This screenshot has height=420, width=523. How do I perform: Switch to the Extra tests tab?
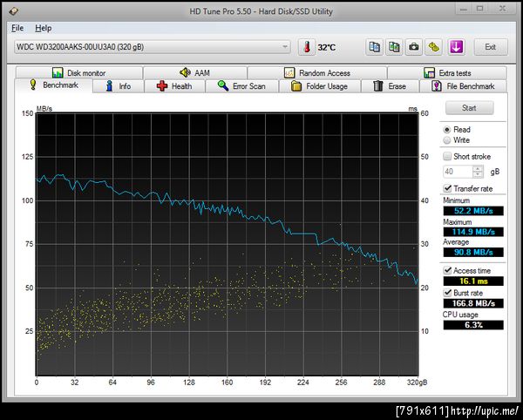click(447, 72)
